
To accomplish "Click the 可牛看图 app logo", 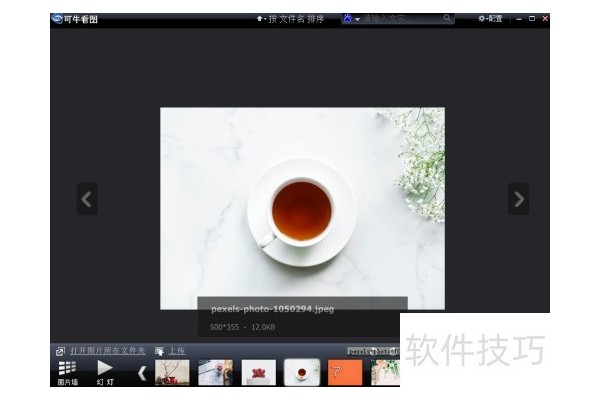I will [57, 19].
